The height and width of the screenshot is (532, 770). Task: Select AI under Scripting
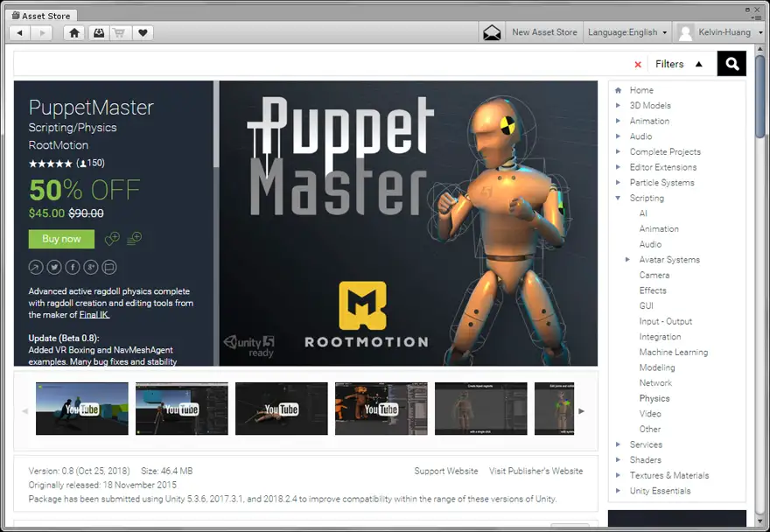pyautogui.click(x=643, y=213)
